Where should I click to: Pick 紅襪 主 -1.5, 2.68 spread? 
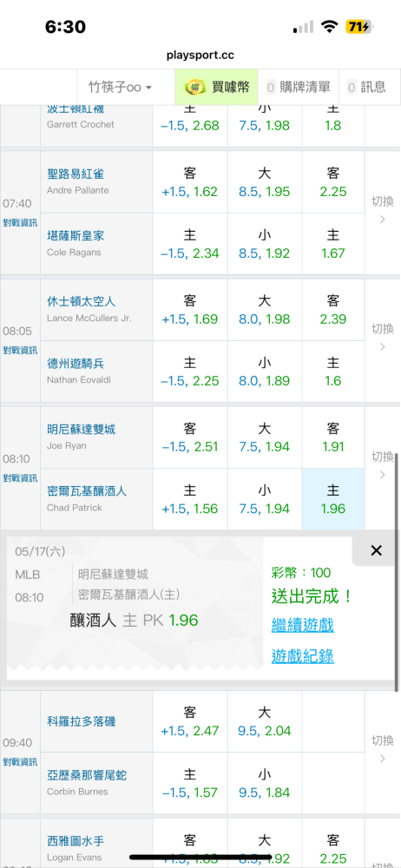pyautogui.click(x=190, y=124)
